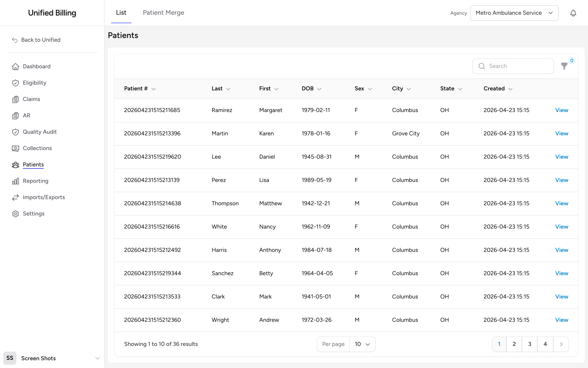Click in the Search field
The height and width of the screenshot is (368, 588).
(x=513, y=66)
